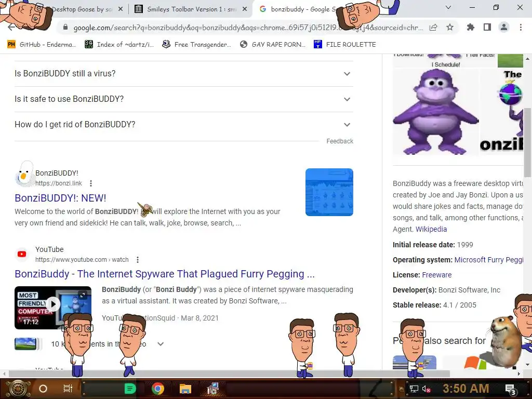The image size is (532, 399).
Task: Open Task View on taskbar
Action: click(x=68, y=389)
